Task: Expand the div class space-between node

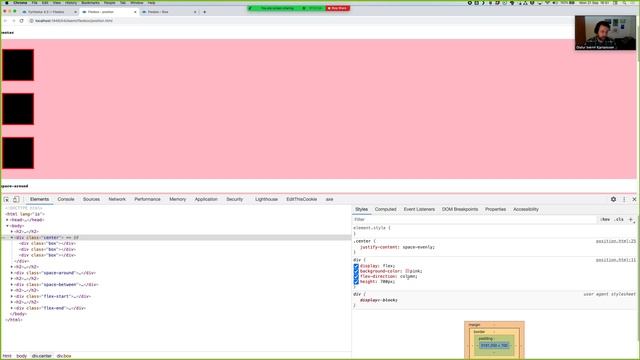Action: click(x=12, y=284)
